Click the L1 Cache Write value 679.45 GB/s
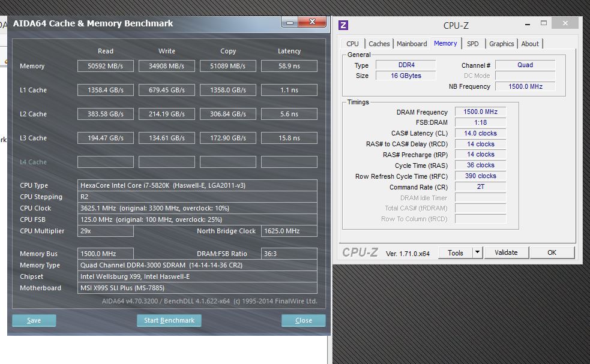Image resolution: width=590 pixels, height=364 pixels. (167, 90)
